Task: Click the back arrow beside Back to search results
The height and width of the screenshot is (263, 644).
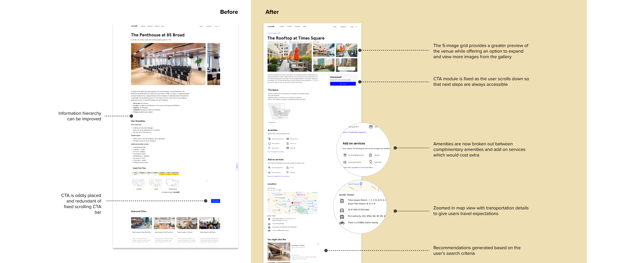Action: click(268, 33)
